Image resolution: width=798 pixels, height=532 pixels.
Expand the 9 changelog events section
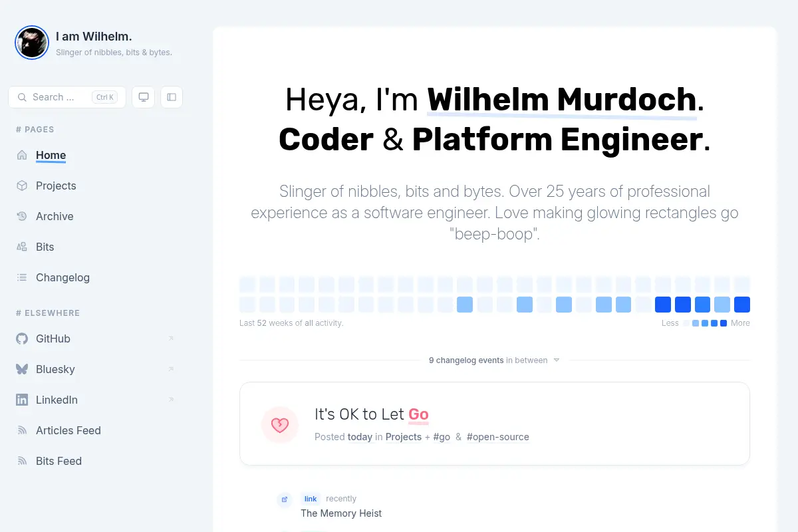click(495, 360)
